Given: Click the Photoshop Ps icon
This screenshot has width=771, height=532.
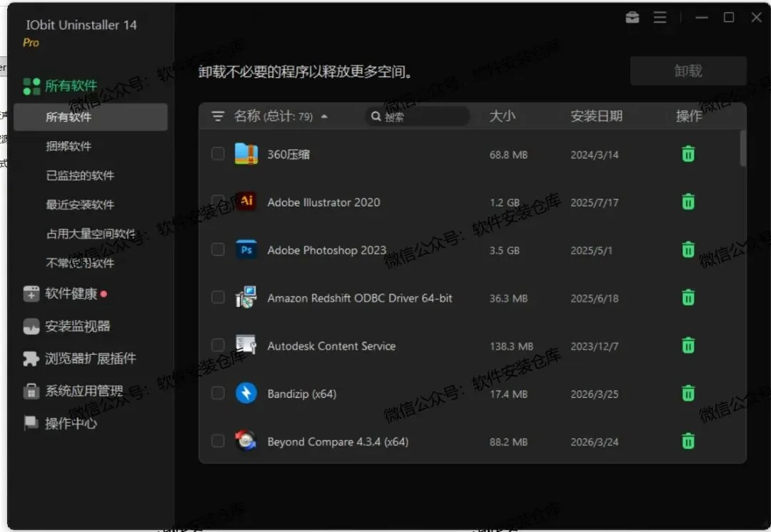Looking at the screenshot, I should click(246, 250).
